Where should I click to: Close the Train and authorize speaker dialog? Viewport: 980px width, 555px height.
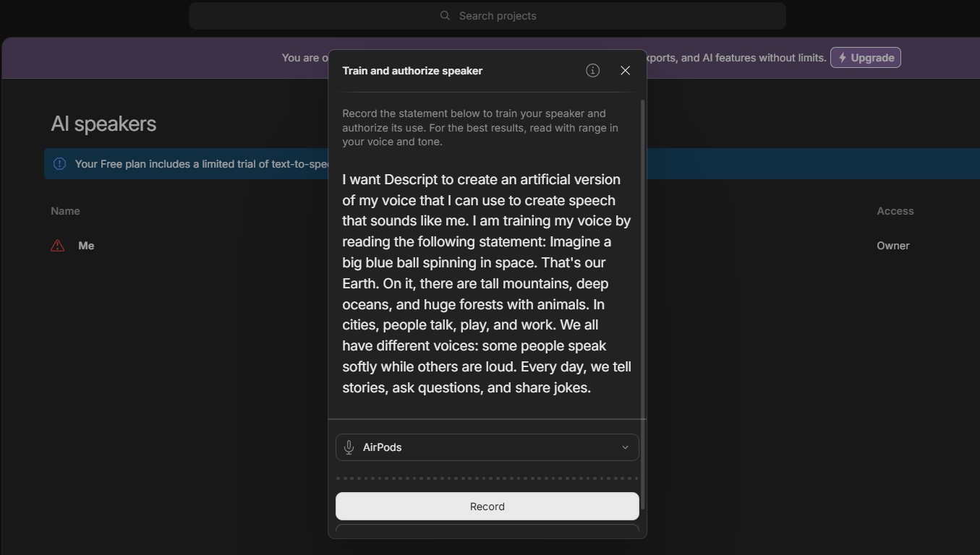coord(625,70)
